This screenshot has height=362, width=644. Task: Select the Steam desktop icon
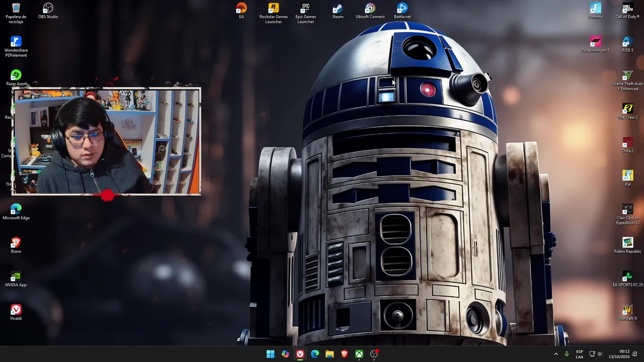[x=338, y=11]
